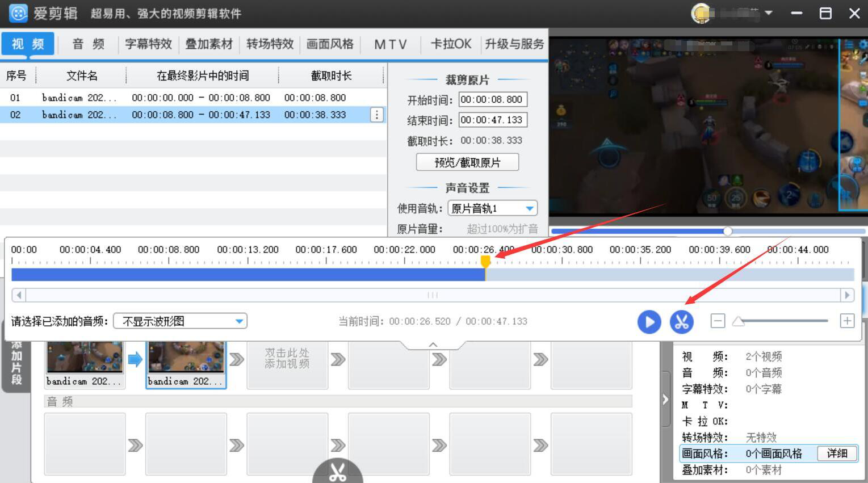868x483 pixels.
Task: Click the 双击此处添加视频 placeholder slot
Action: tap(287, 364)
